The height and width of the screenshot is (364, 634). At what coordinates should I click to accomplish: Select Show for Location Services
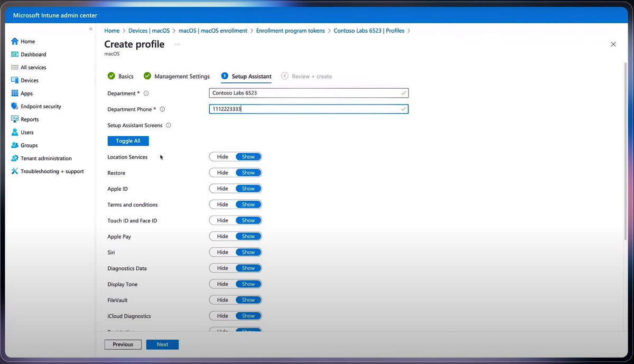point(248,157)
